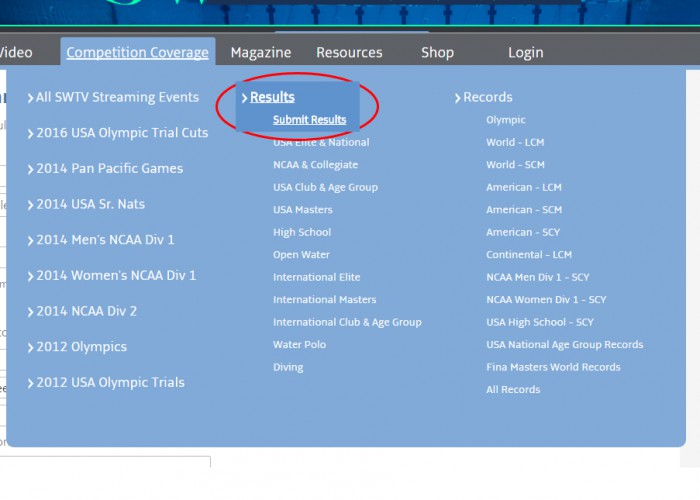Open 2012 Olympics coverage
This screenshot has height=500, width=700.
point(81,347)
